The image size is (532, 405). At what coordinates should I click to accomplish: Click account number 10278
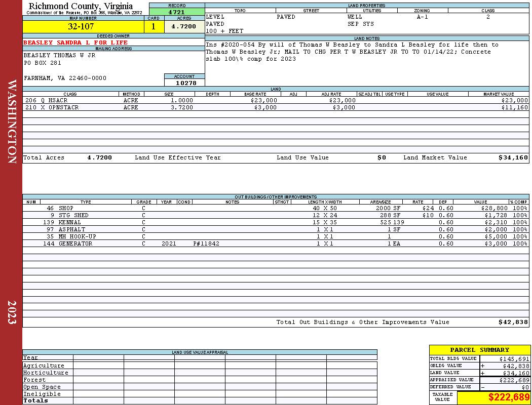185,83
